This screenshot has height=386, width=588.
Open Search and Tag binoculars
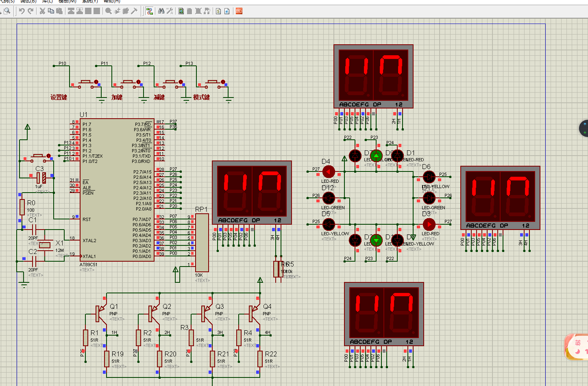(161, 11)
